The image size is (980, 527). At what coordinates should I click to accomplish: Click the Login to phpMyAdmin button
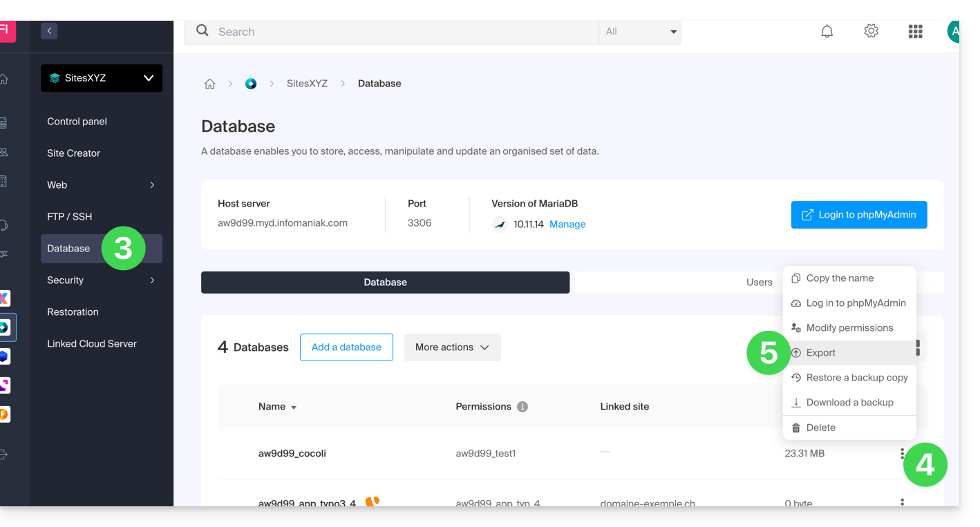click(858, 215)
